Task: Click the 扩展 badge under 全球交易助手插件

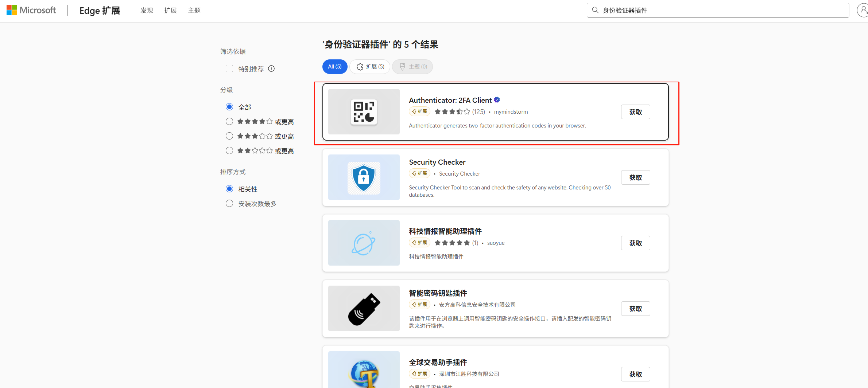Action: point(420,374)
